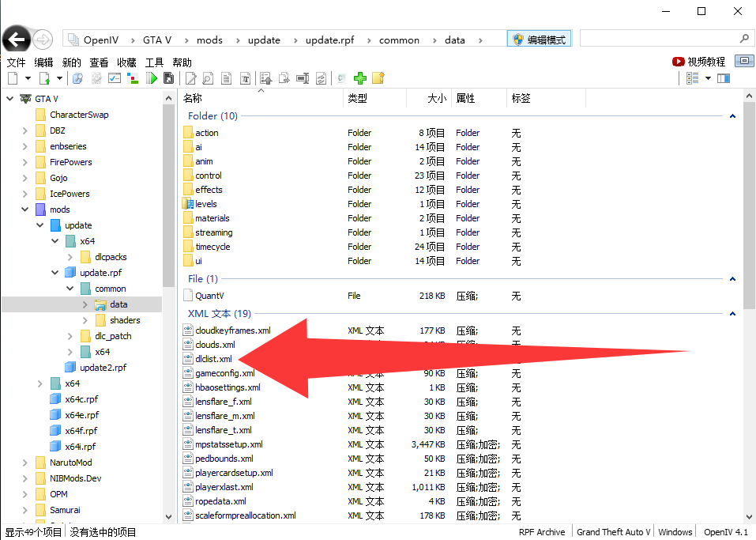
Task: Click the search magnifier toolbar icon
Action: click(77, 78)
